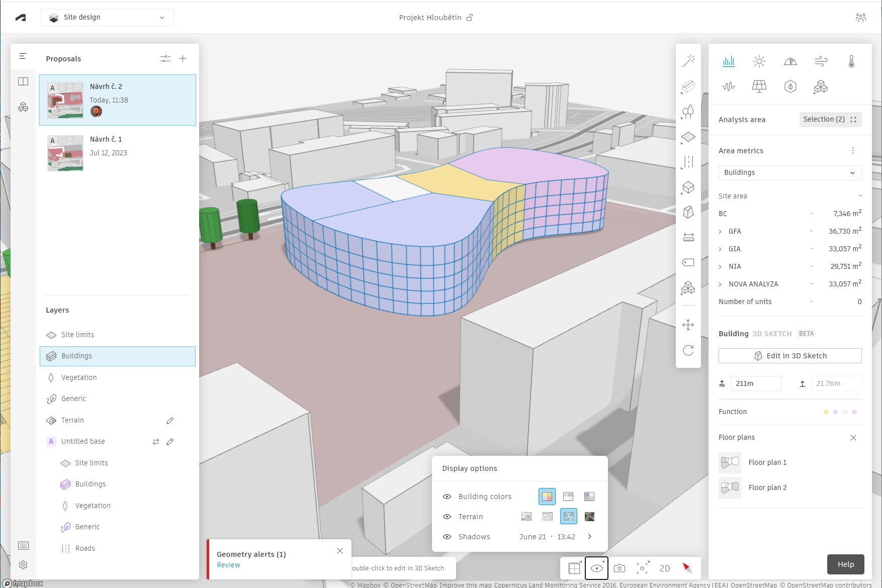Image resolution: width=882 pixels, height=588 pixels.
Task: Click the Move tool arrows icon
Action: [688, 325]
